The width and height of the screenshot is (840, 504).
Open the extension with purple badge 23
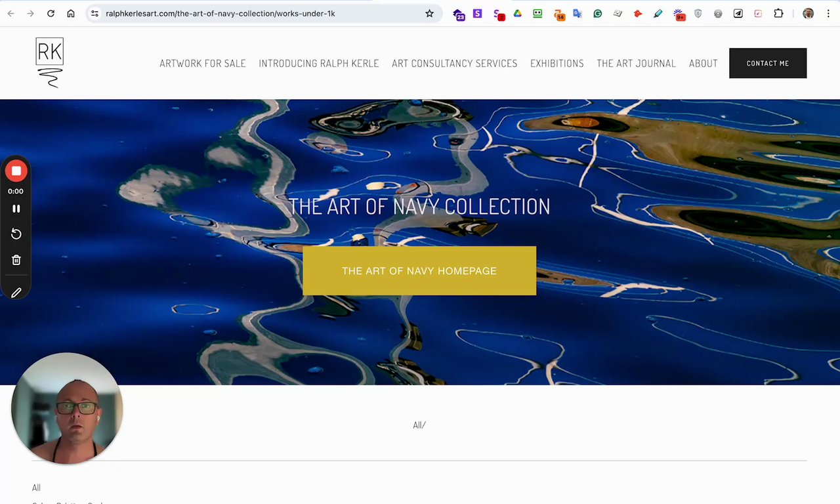[x=459, y=14]
